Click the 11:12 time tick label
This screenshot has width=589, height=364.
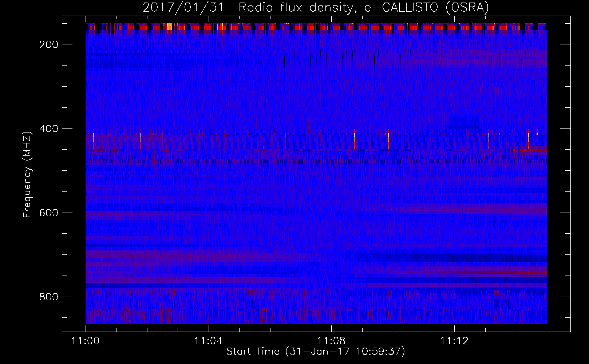[454, 341]
